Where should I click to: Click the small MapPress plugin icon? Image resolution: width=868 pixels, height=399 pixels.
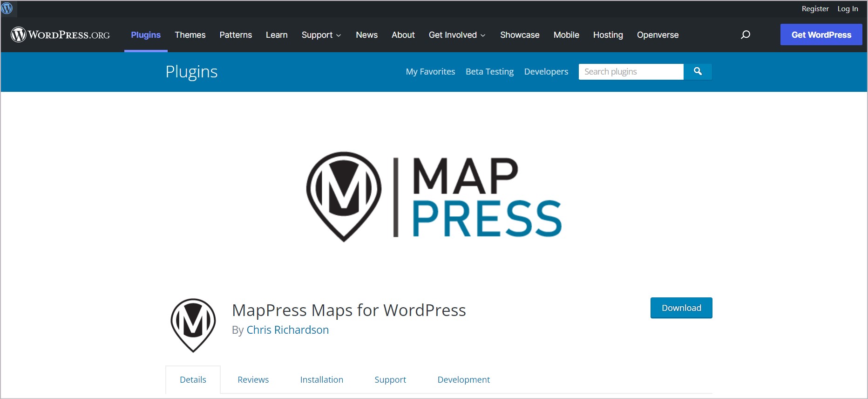coord(193,325)
